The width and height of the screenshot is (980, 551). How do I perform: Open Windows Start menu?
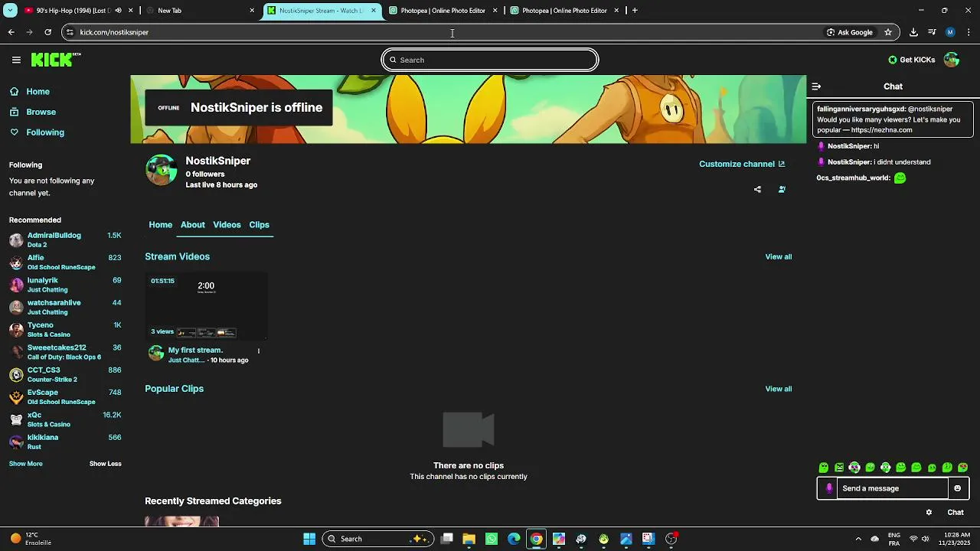click(x=309, y=539)
